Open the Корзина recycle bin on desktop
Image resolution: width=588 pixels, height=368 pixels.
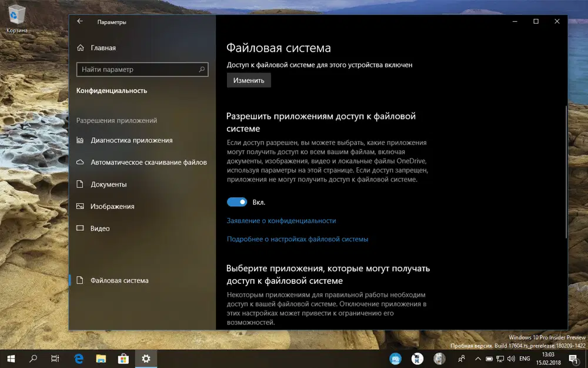pos(16,19)
